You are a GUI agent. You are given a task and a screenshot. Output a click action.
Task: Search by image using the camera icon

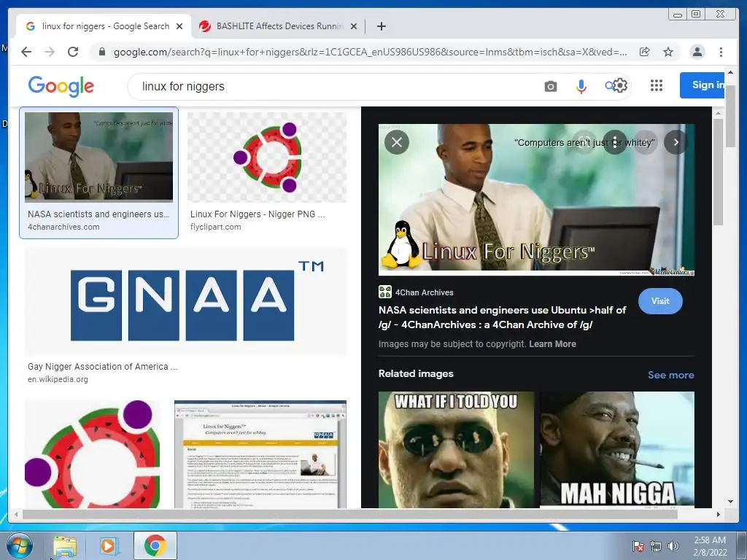(x=550, y=86)
